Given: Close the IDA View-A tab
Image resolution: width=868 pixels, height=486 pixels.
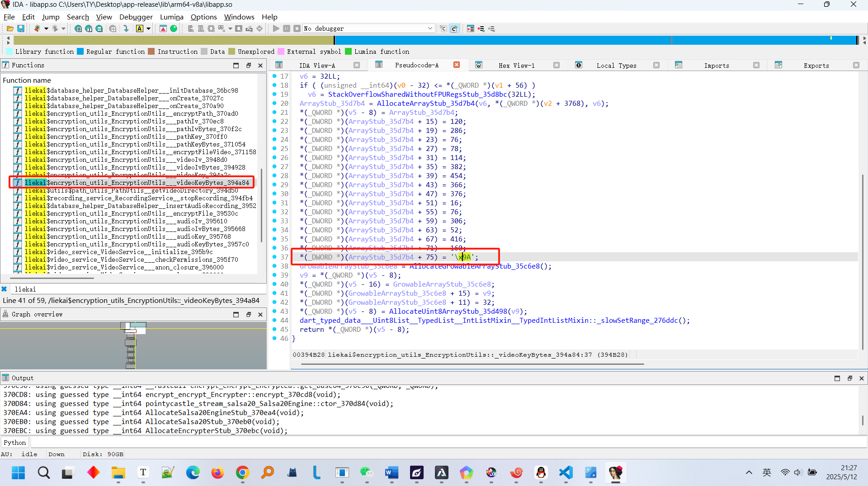Looking at the screenshot, I should 357,65.
